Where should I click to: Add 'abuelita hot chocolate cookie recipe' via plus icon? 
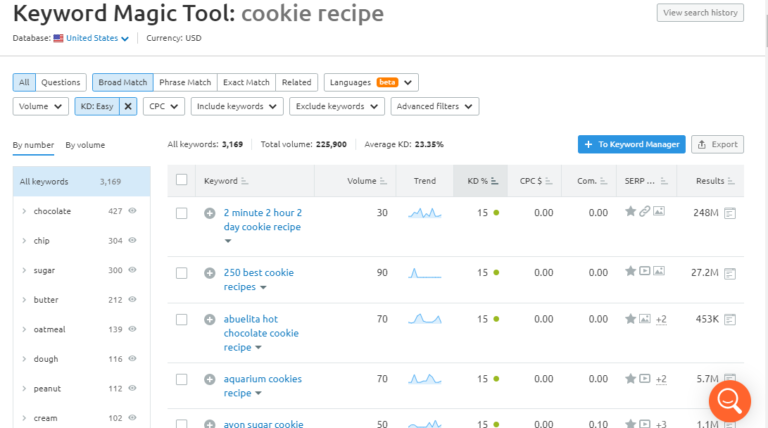pyautogui.click(x=210, y=319)
